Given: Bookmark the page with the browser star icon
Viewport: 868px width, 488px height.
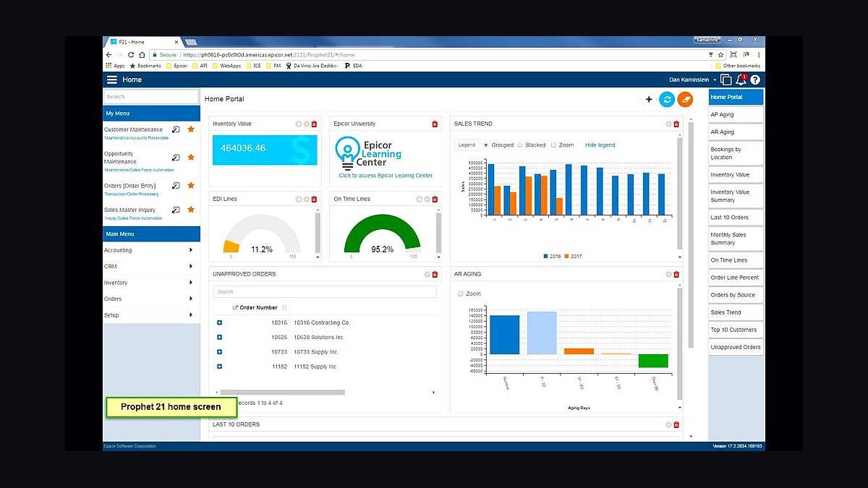Looking at the screenshot, I should coord(721,54).
